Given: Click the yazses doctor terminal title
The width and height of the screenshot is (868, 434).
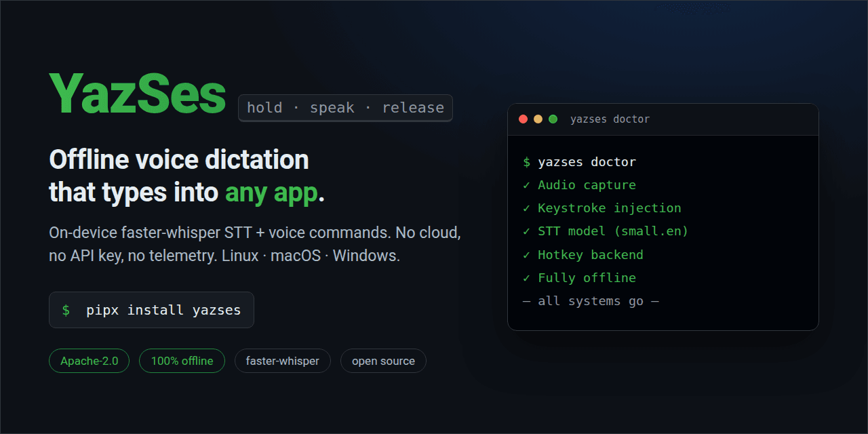Looking at the screenshot, I should (610, 119).
